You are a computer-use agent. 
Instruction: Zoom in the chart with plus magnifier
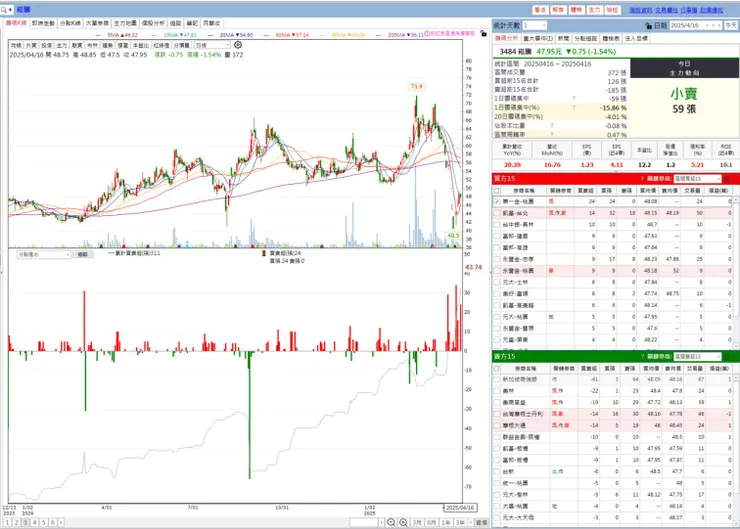[404, 522]
